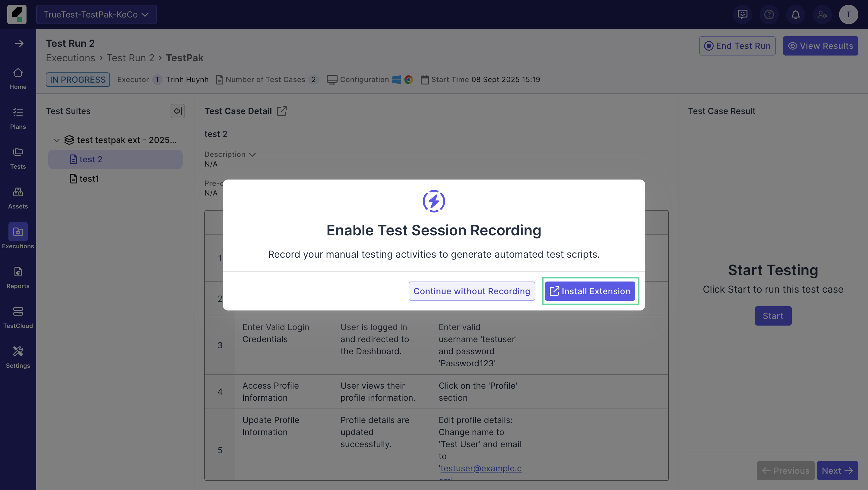
Task: Collapse the Description section chevron
Action: [252, 154]
